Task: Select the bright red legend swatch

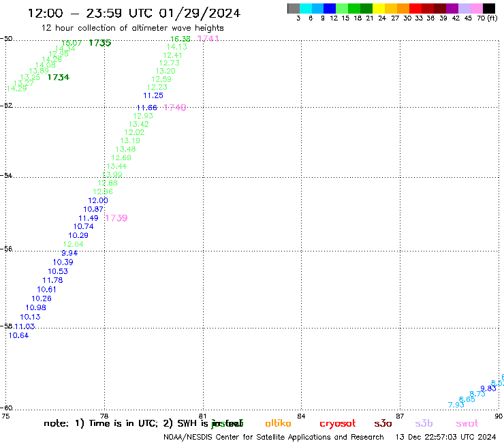Action: pyautogui.click(x=415, y=8)
